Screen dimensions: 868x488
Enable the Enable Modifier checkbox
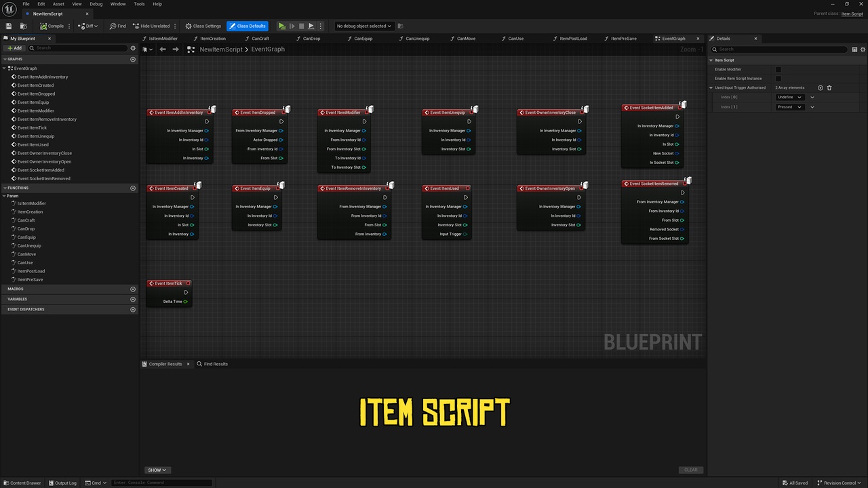point(778,69)
